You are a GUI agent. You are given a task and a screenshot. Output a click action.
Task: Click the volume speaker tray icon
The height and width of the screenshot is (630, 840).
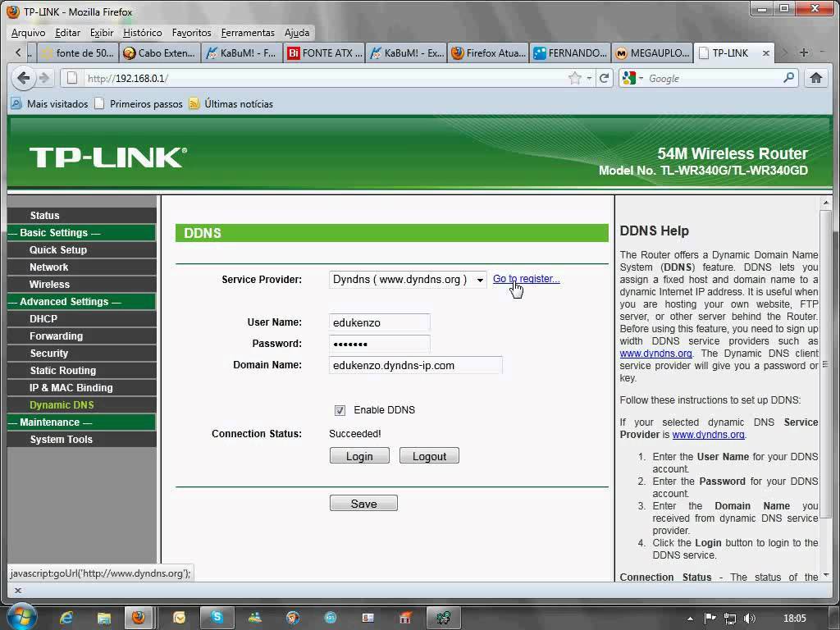point(750,619)
